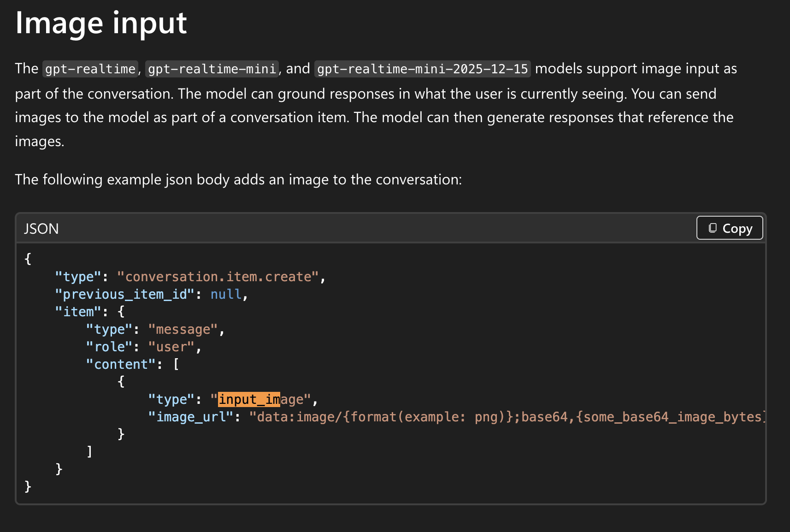Click the "item" key in the JSON

(78, 312)
